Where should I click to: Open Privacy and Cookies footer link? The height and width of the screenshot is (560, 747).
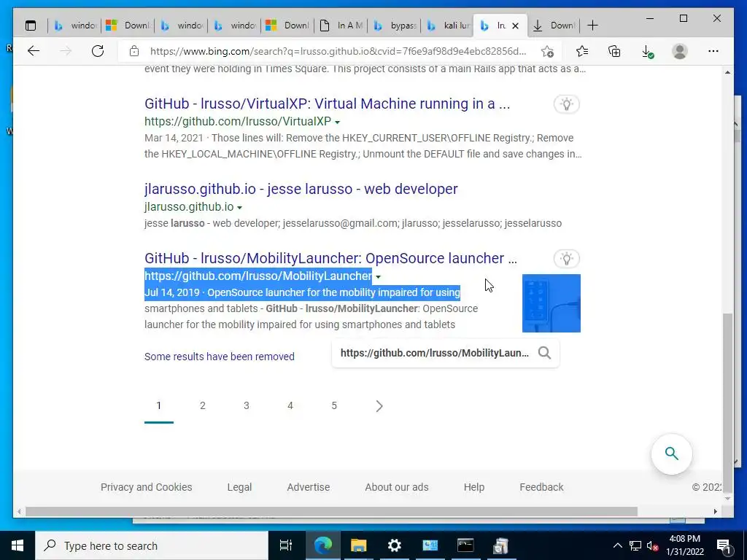tap(146, 487)
